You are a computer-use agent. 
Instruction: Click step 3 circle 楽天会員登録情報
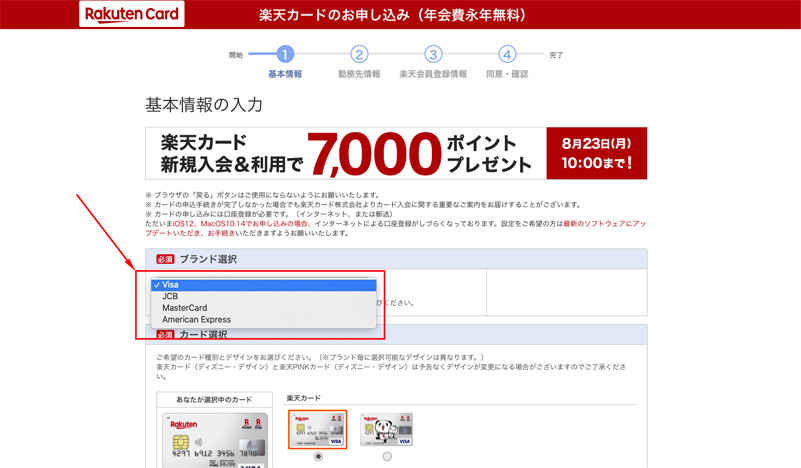tap(433, 54)
